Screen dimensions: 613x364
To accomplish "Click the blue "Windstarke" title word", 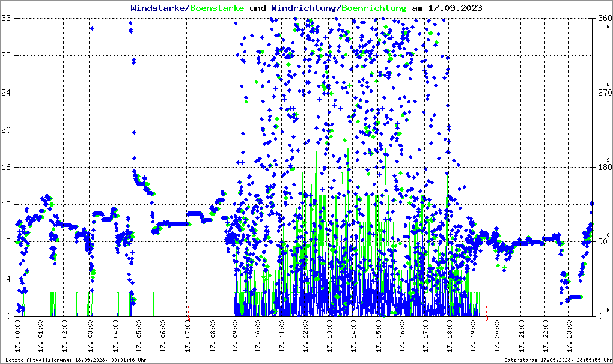I will click(157, 8).
